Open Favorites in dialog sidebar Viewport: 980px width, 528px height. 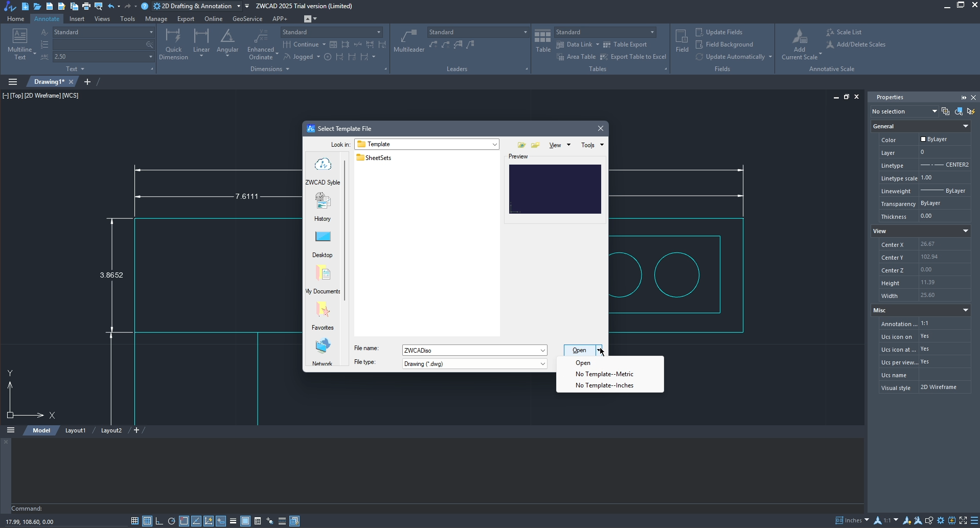(x=323, y=316)
